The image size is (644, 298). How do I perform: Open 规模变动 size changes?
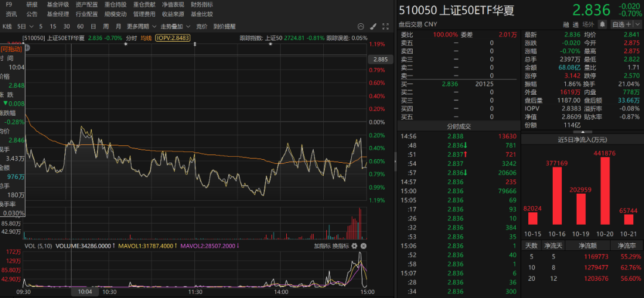116,14
